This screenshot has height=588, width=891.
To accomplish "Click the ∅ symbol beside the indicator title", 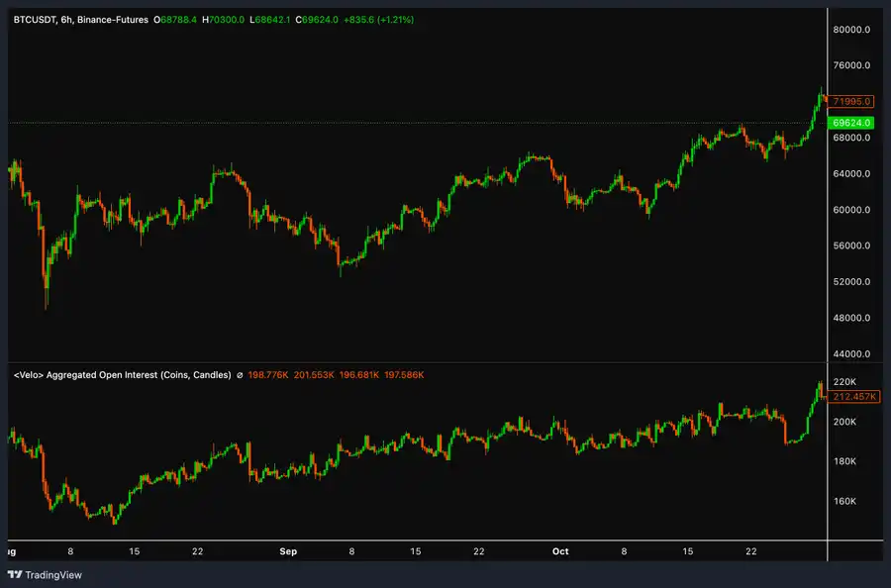I will [x=241, y=375].
